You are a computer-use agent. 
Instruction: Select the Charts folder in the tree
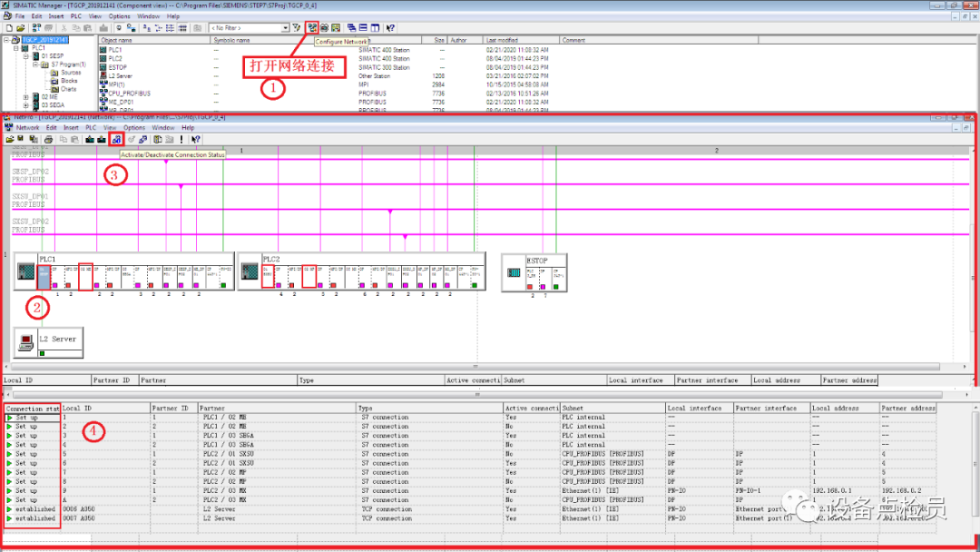tap(68, 89)
